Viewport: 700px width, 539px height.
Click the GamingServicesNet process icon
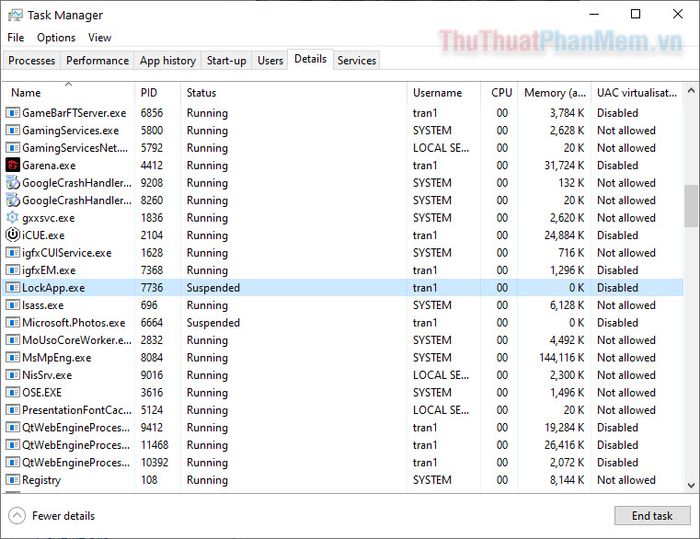[x=12, y=148]
